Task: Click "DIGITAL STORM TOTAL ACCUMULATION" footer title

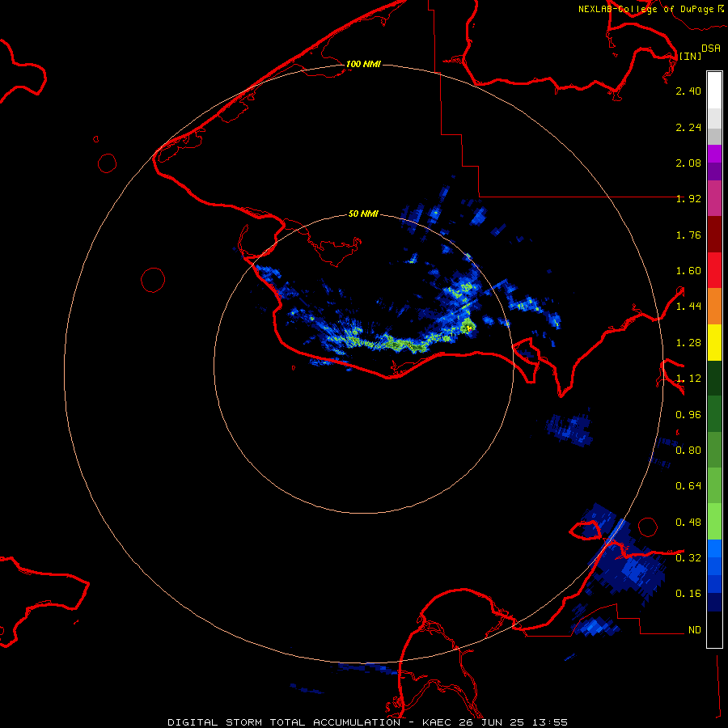Action: coord(284,722)
